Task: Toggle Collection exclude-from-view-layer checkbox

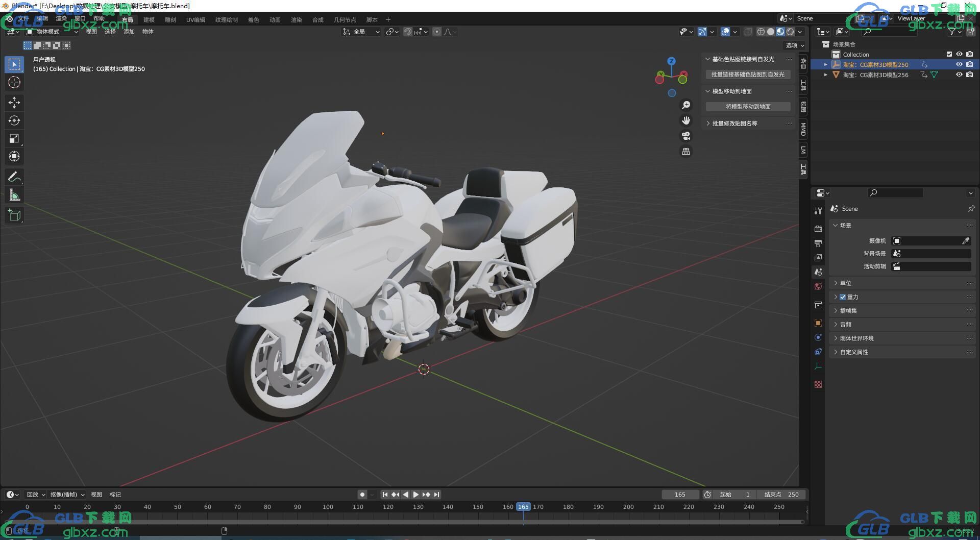Action: (x=949, y=54)
